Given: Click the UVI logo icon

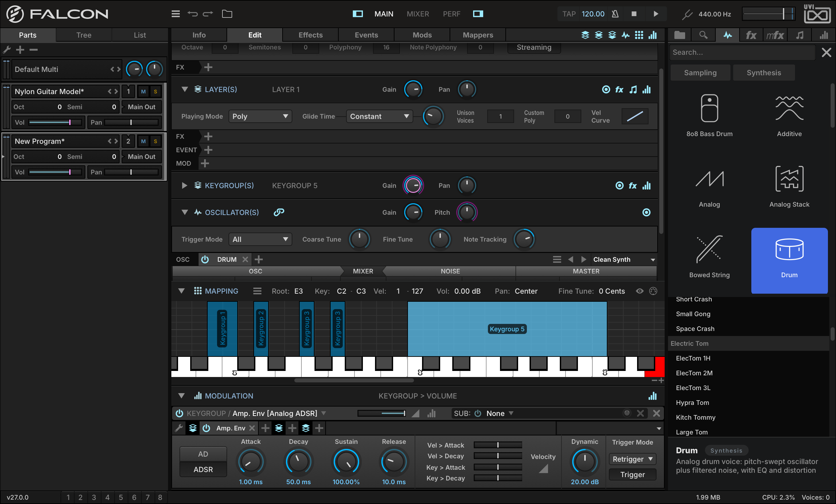Looking at the screenshot, I should click(x=817, y=14).
